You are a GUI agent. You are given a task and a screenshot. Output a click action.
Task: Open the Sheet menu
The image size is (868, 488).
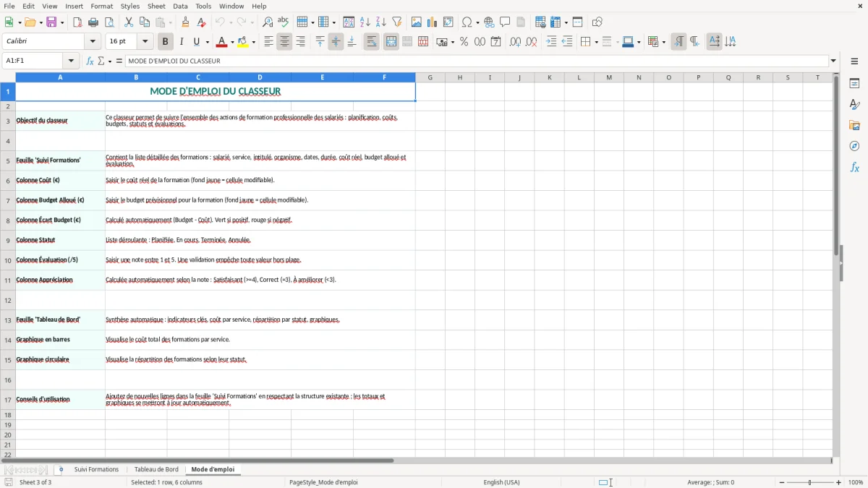point(156,6)
